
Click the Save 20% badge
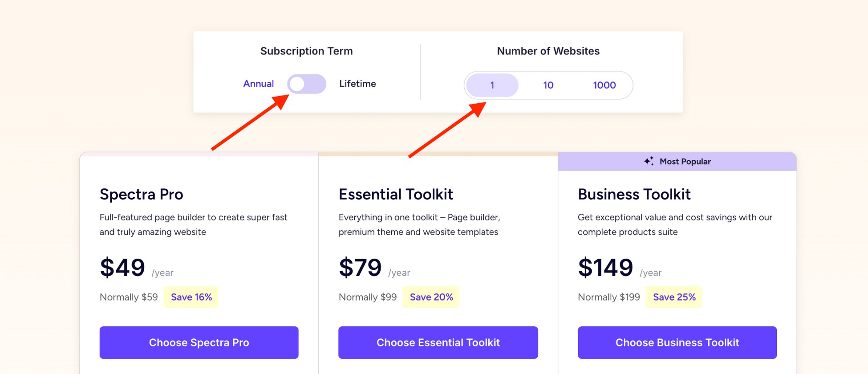coord(431,297)
